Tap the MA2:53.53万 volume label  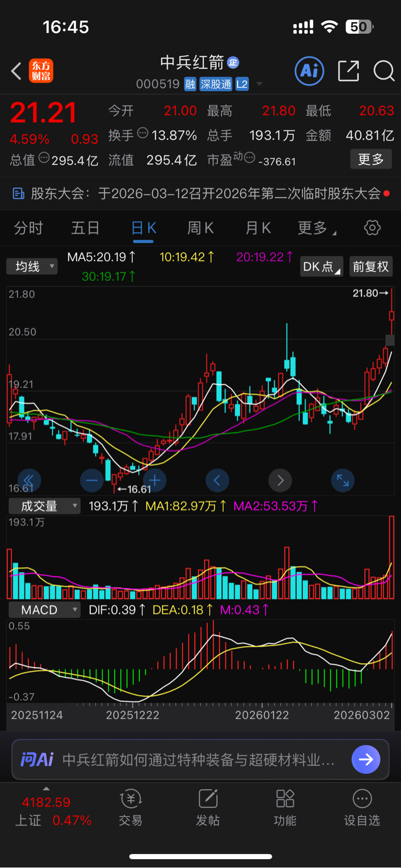(276, 506)
